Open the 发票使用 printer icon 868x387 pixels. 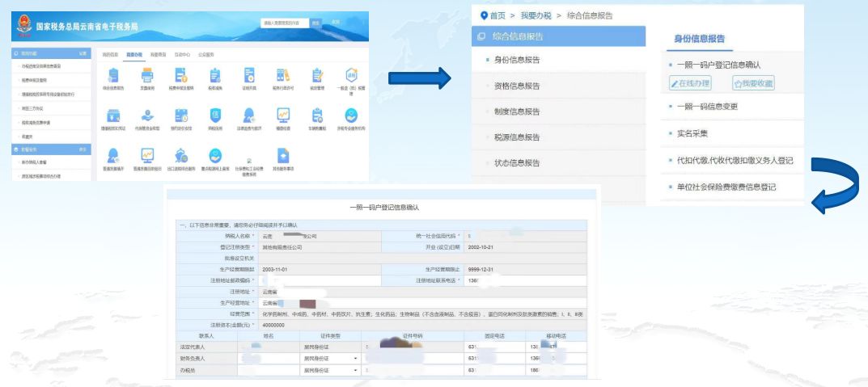147,75
